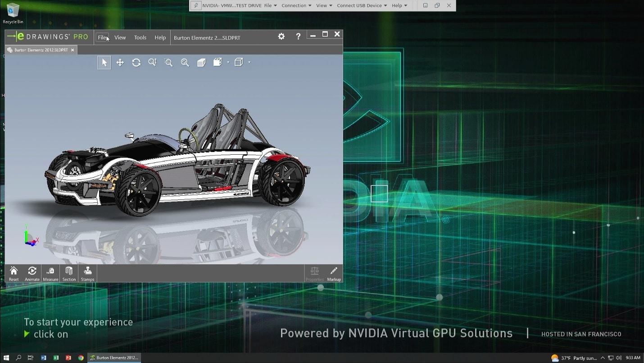
Task: Open the Measure tool
Action: click(x=50, y=273)
